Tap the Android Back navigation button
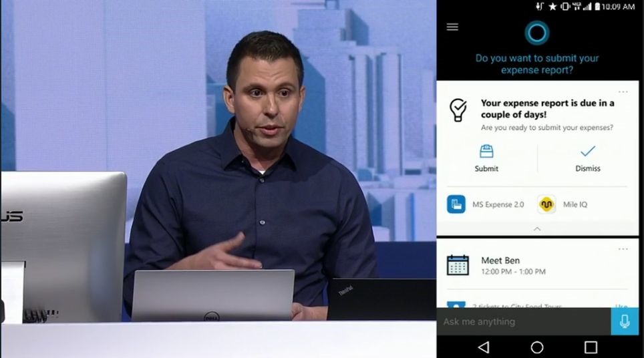This screenshot has width=644, height=358. [484, 347]
